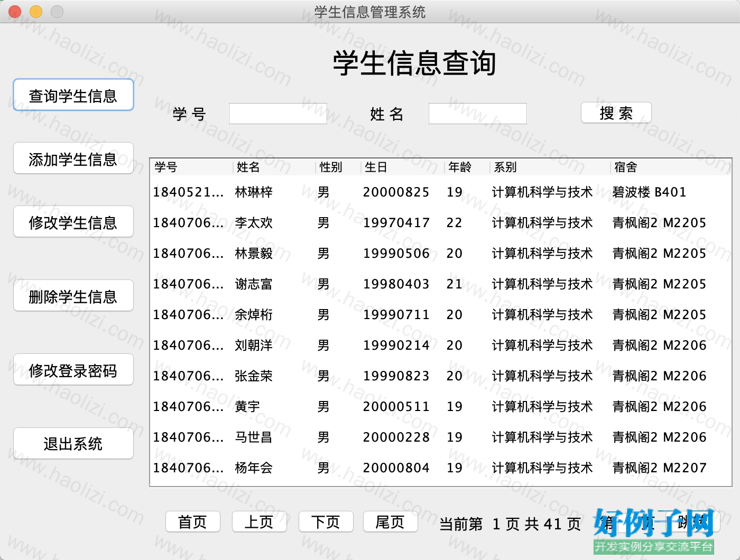Click the 退出系统 button
The width and height of the screenshot is (740, 560).
(x=73, y=444)
